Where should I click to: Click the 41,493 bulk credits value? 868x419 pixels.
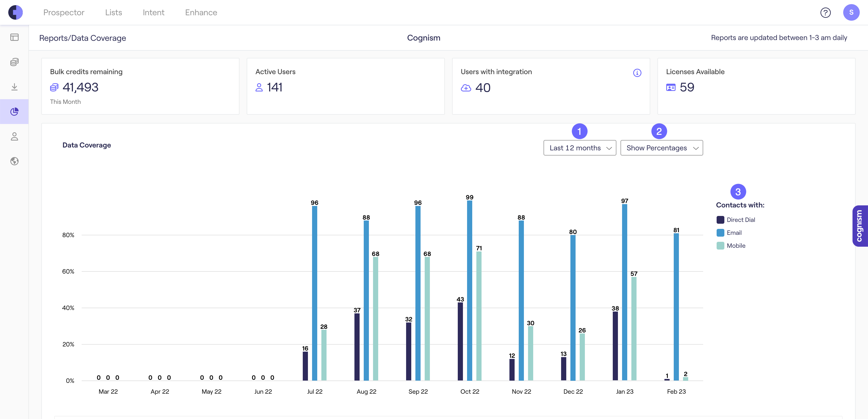click(81, 88)
